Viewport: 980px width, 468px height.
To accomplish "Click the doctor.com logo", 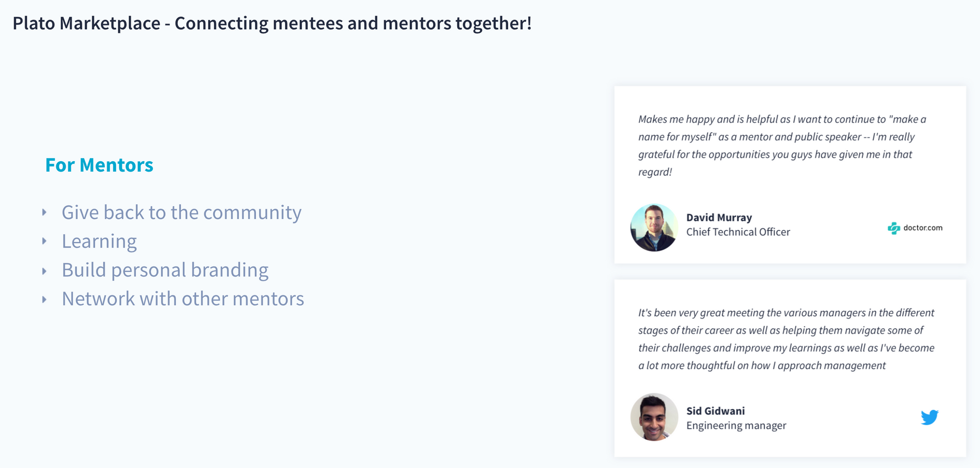I will [915, 228].
